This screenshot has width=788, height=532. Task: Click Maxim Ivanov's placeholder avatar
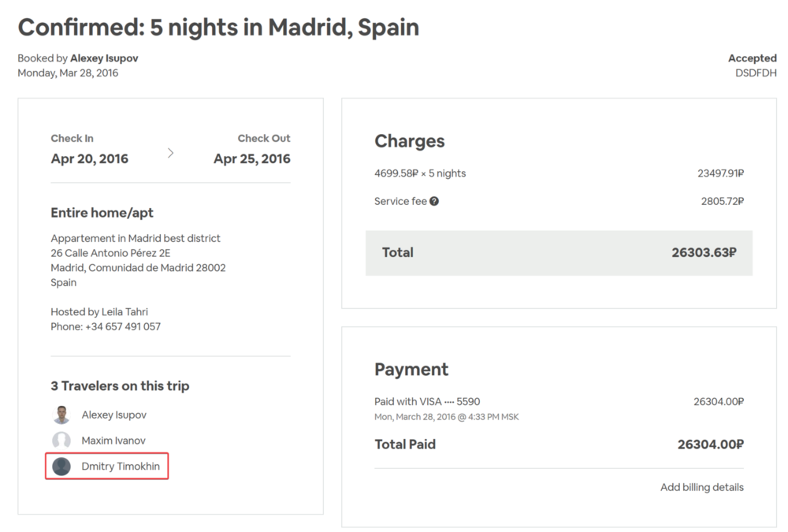(61, 441)
